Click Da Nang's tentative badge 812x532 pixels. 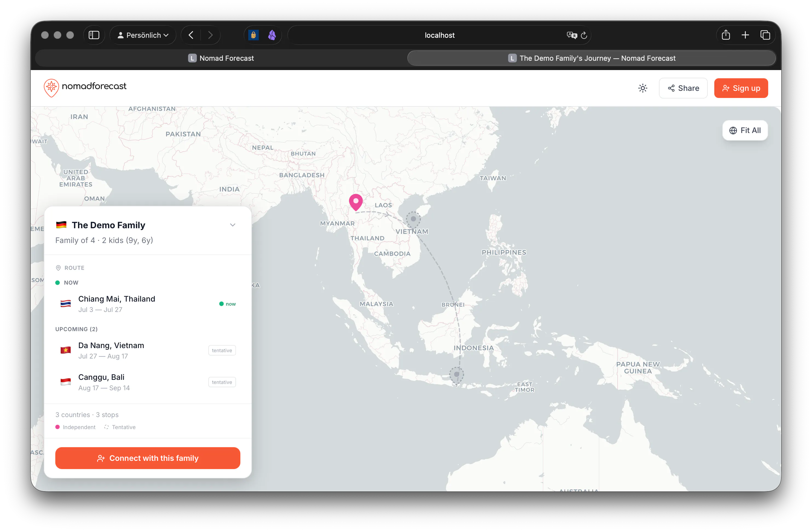tap(222, 350)
